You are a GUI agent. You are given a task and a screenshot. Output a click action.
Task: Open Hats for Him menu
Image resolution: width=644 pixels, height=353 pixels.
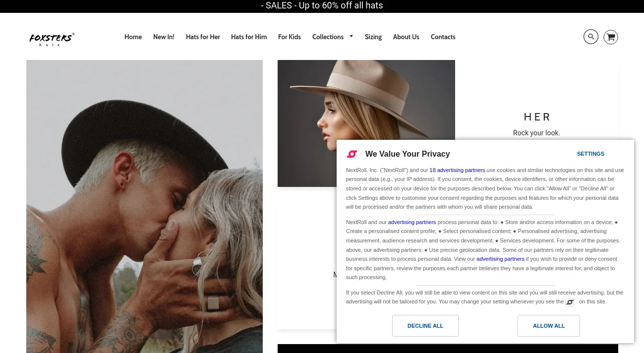point(249,37)
